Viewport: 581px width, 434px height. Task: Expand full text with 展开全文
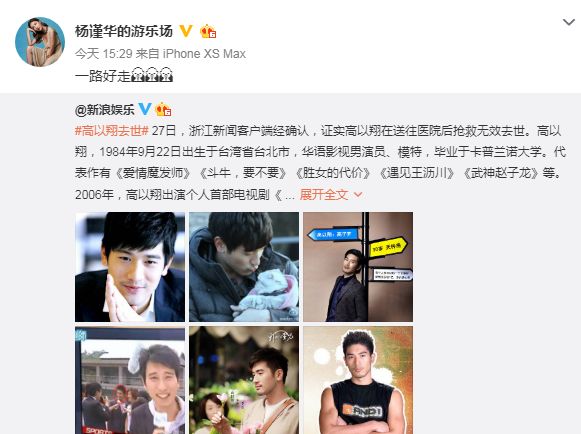coord(324,195)
